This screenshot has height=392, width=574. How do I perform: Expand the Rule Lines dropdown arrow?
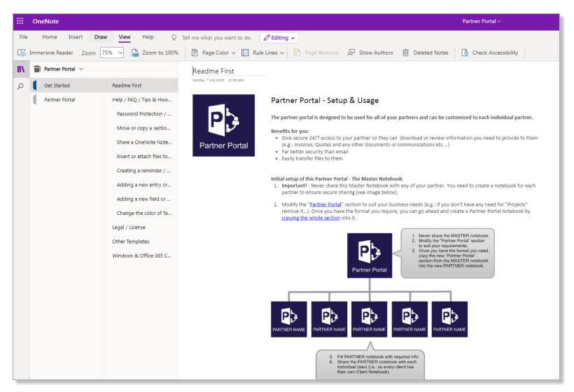click(x=282, y=53)
